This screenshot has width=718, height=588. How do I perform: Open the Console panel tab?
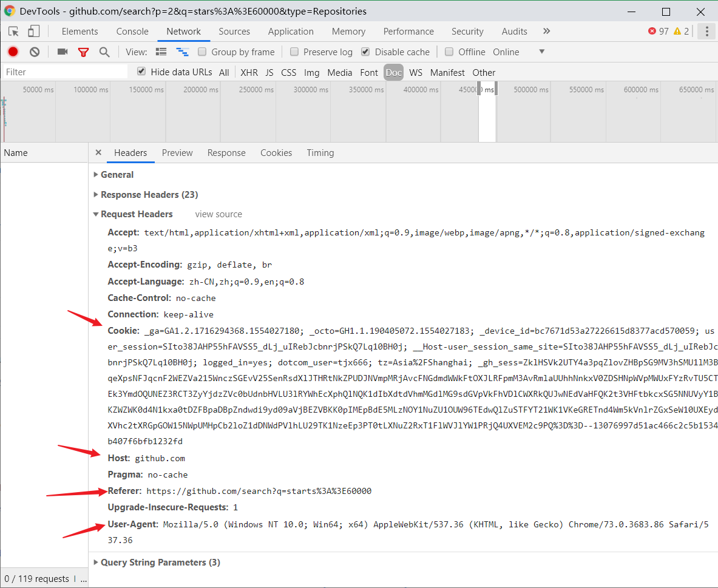[x=132, y=31]
